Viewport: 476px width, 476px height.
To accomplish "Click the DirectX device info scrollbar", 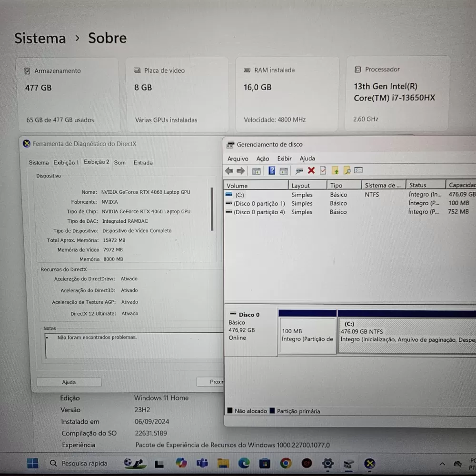I will [x=212, y=209].
